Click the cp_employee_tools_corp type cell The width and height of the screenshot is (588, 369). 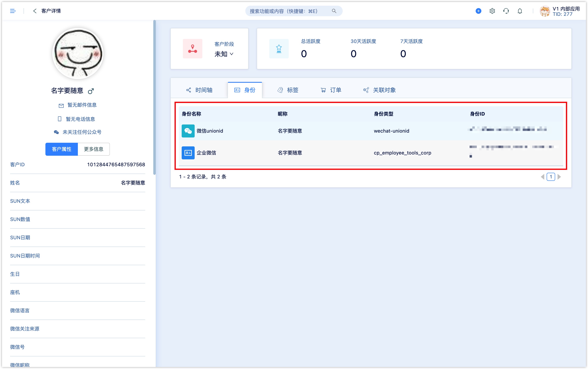click(x=402, y=153)
